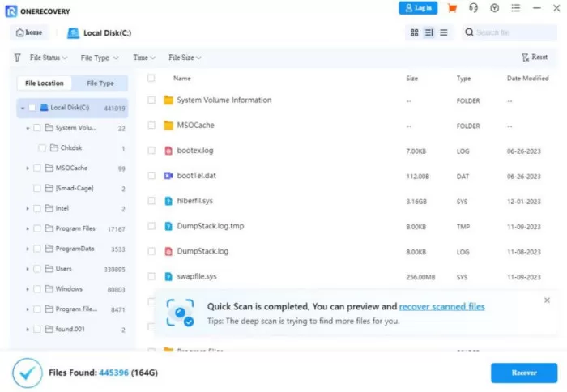Click the Chkdsk folder icon in tree
The width and height of the screenshot is (567, 392).
[54, 147]
